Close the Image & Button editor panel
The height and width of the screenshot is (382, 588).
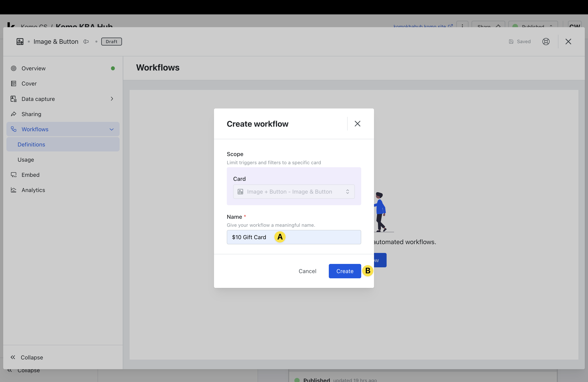568,42
